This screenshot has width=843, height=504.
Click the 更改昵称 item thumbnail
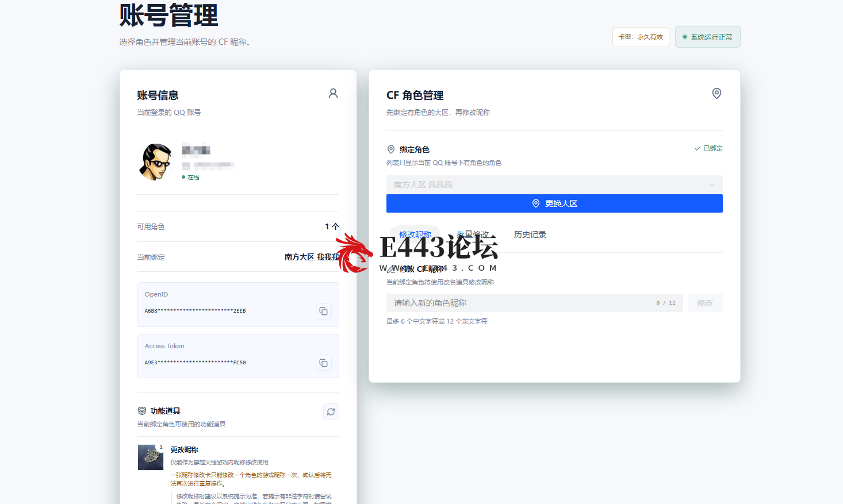(x=151, y=457)
